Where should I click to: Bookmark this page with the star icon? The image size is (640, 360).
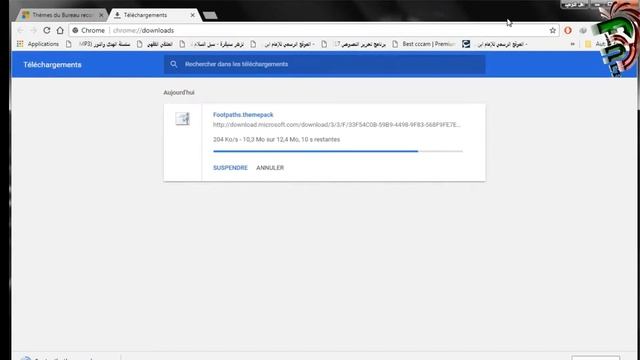point(553,30)
